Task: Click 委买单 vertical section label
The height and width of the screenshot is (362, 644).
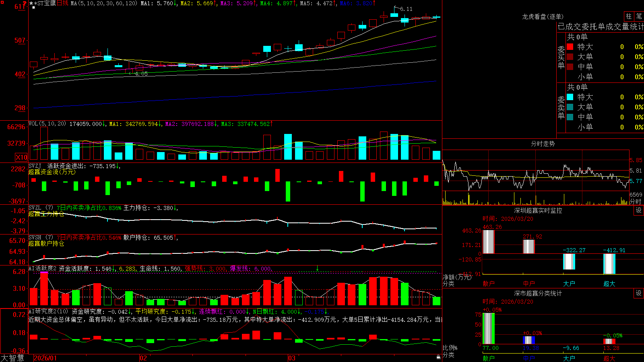Action: [561, 57]
